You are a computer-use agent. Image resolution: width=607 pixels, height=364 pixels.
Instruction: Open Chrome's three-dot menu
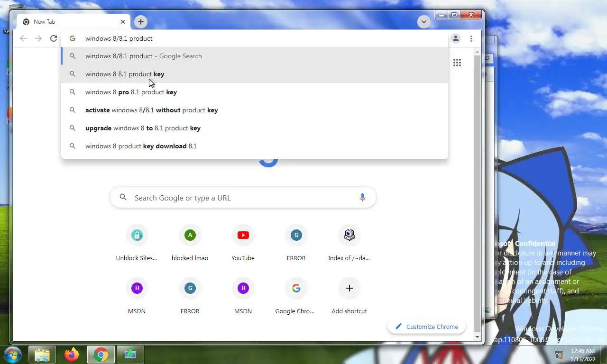click(471, 38)
